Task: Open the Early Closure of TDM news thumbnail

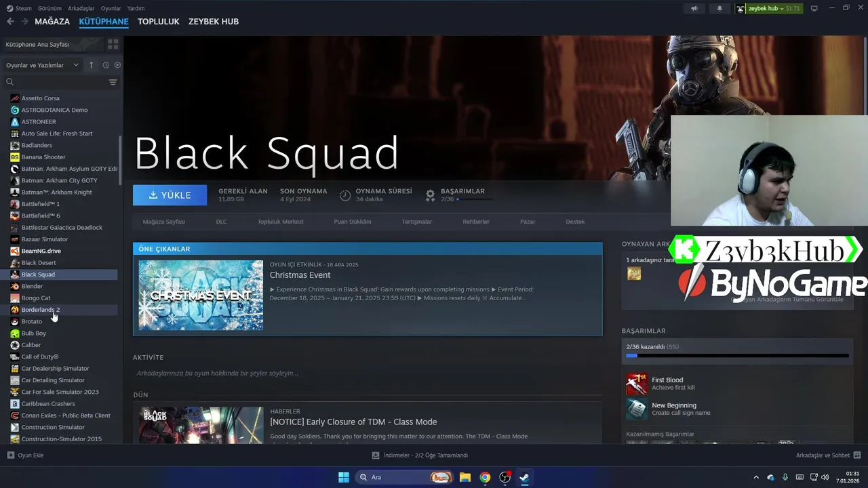Action: pyautogui.click(x=201, y=425)
